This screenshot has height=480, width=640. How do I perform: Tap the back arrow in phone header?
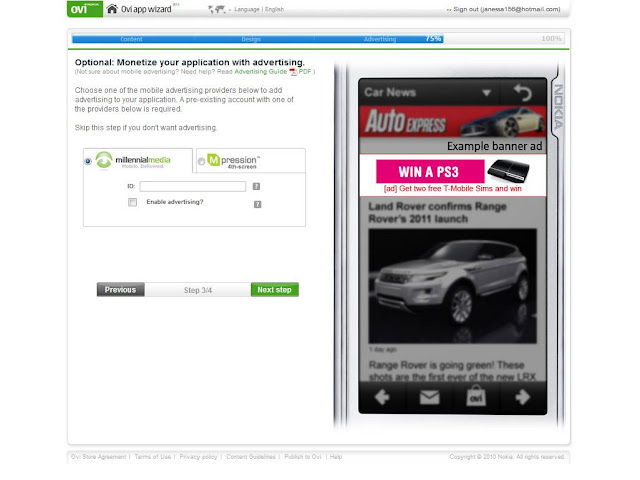pyautogui.click(x=523, y=93)
